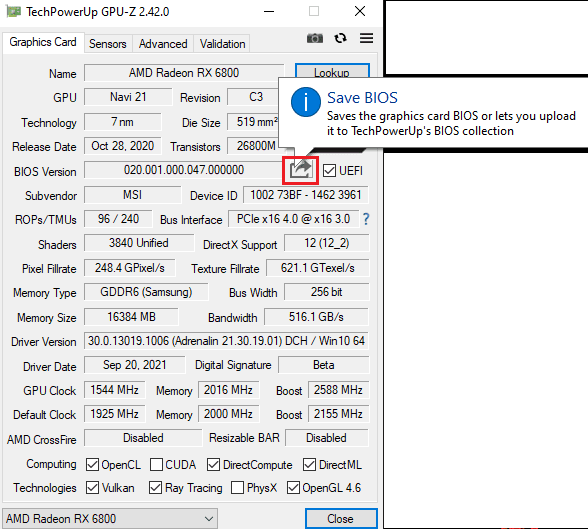Click the Digital Signature value Beta
This screenshot has width=588, height=529.
324,365
